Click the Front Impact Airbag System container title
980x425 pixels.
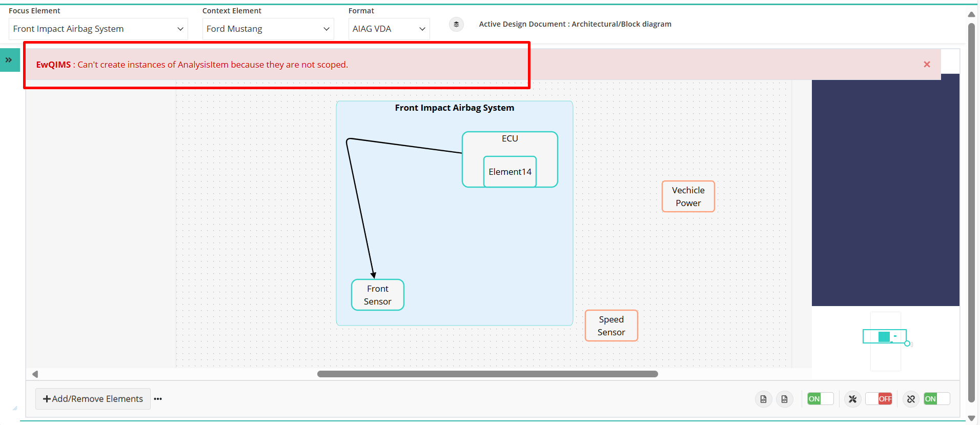pos(455,108)
